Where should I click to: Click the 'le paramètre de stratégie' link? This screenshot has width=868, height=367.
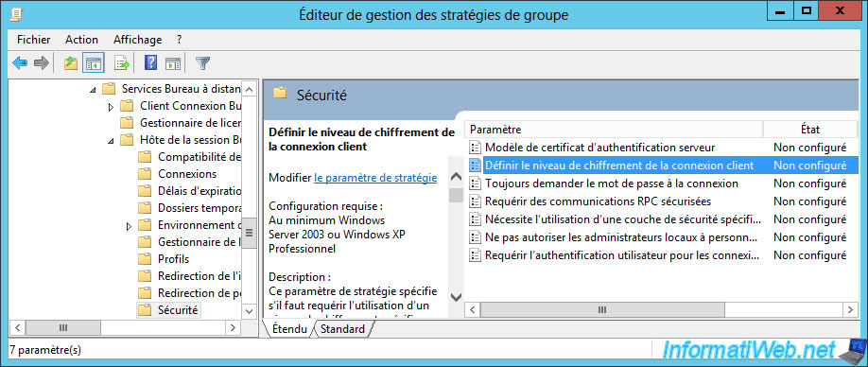click(376, 178)
